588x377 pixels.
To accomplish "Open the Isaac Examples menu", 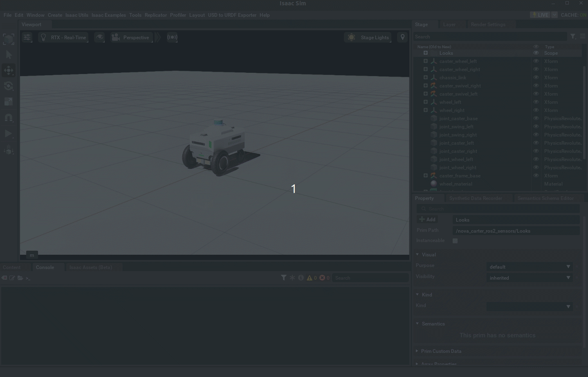I will pyautogui.click(x=109, y=15).
